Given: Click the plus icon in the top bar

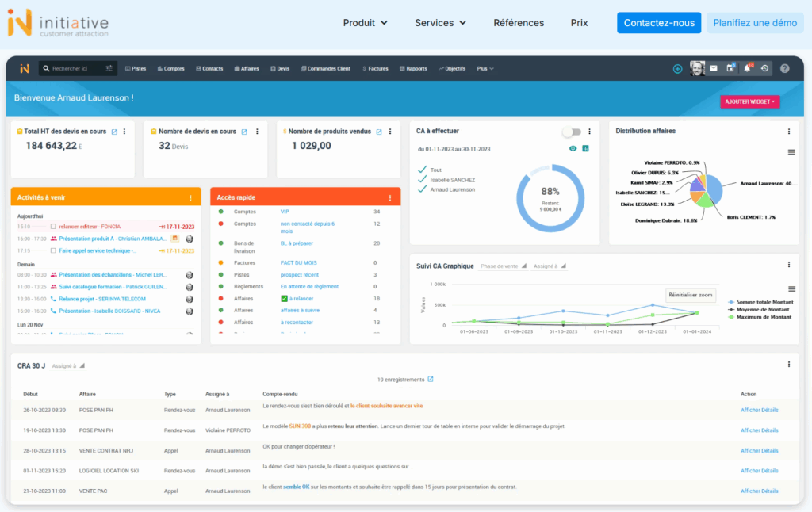Looking at the screenshot, I should pyautogui.click(x=677, y=69).
